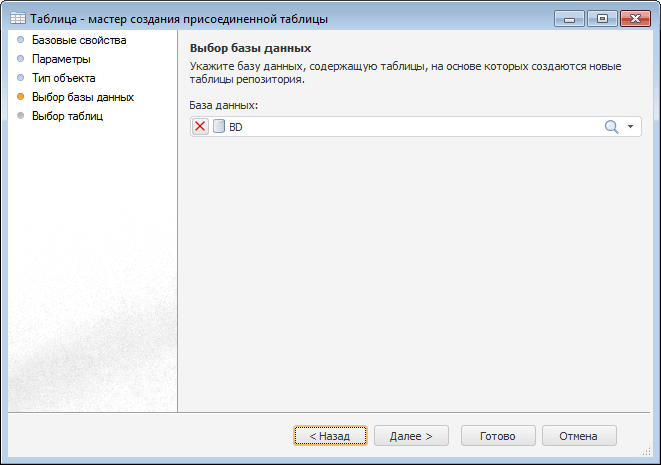The height and width of the screenshot is (465, 661).
Task: Click the "База данных:" field label
Action: (223, 105)
